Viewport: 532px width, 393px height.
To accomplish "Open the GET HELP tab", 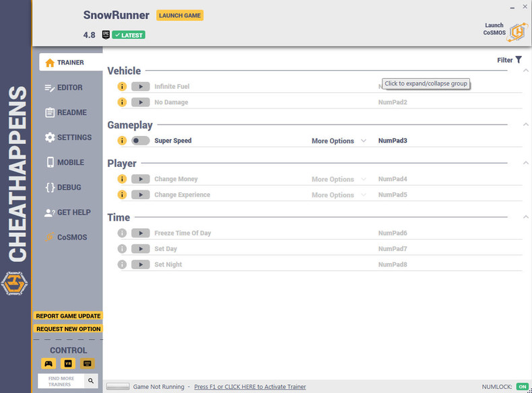I will [x=68, y=212].
